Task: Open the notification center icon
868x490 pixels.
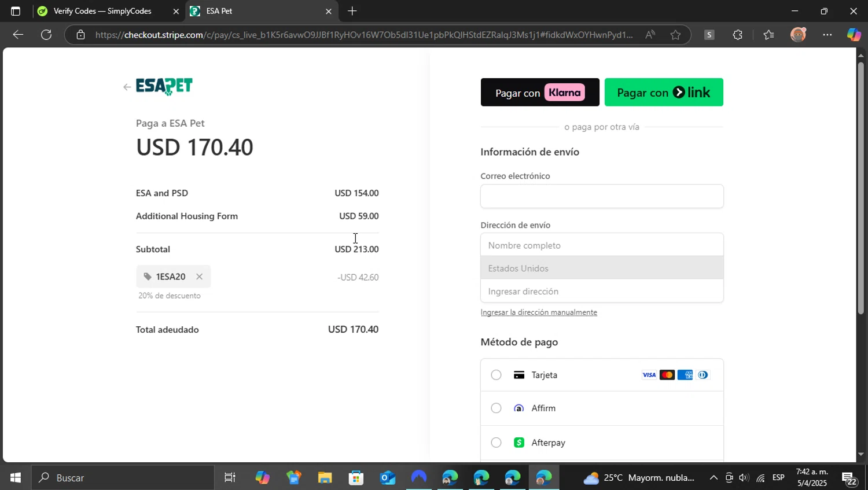Action: pyautogui.click(x=849, y=478)
